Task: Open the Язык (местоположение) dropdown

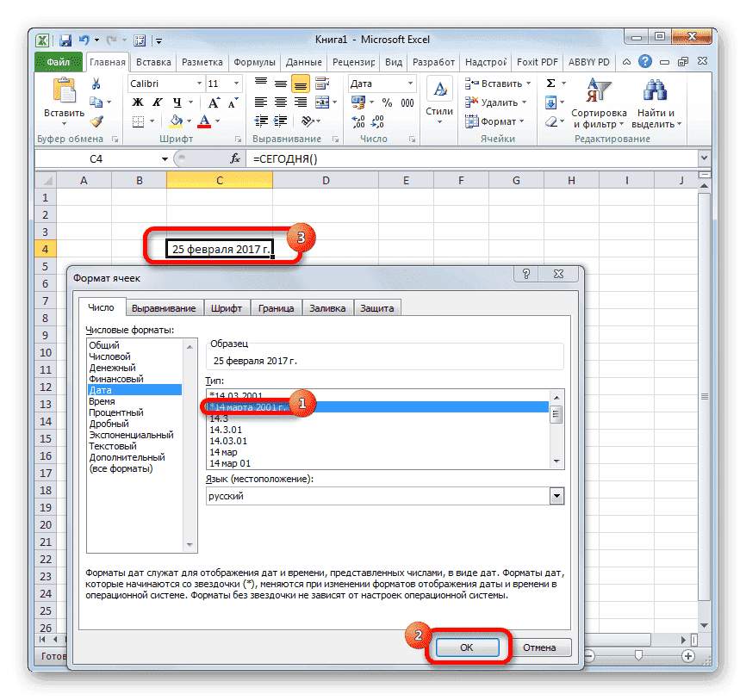Action: coord(556,496)
